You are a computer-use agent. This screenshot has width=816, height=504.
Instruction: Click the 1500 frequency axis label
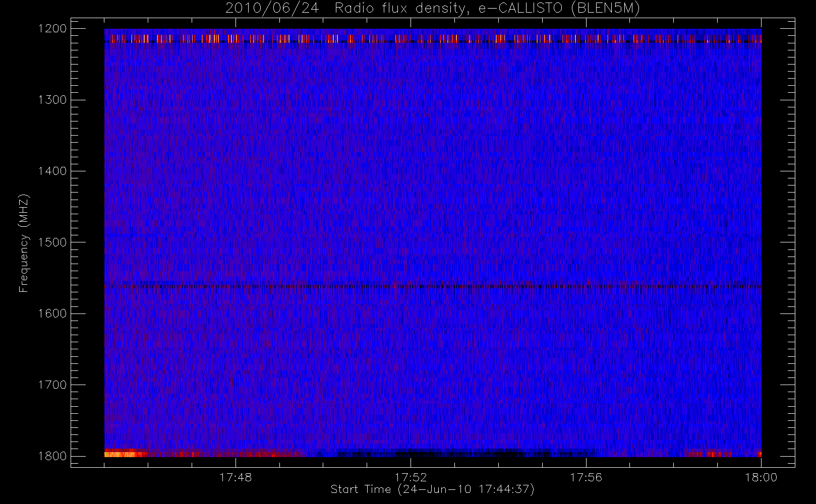[x=52, y=242]
